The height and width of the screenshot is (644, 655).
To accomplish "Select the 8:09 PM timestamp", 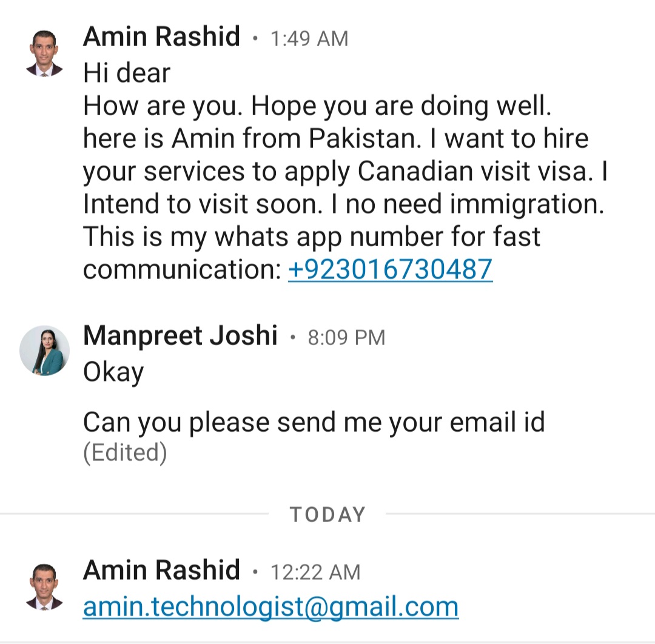I will [346, 337].
